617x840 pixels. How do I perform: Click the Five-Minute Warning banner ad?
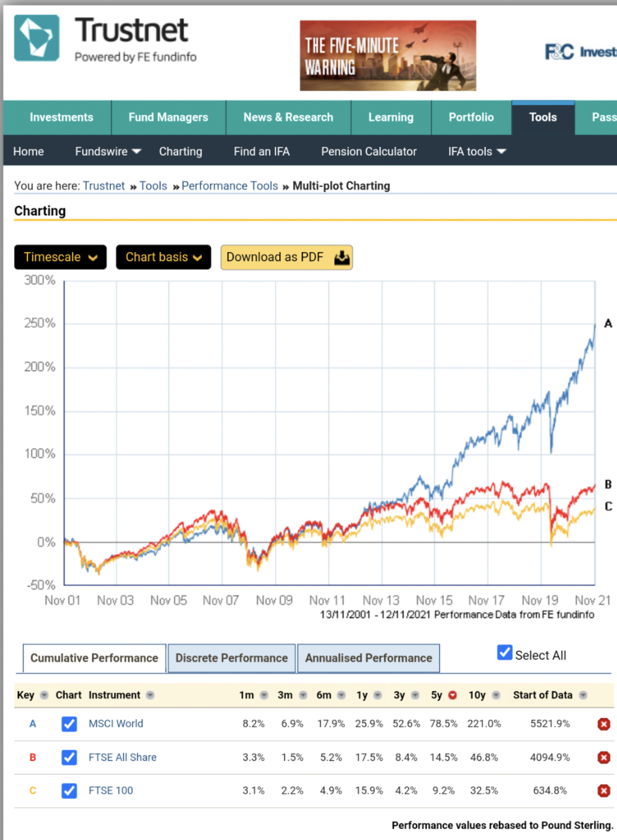(x=388, y=55)
